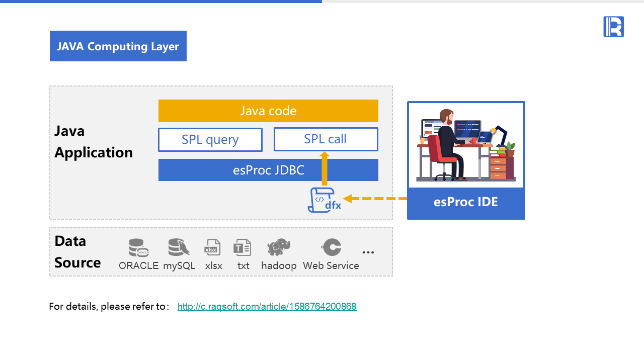
Task: Select the mySQL database icon
Action: (179, 248)
